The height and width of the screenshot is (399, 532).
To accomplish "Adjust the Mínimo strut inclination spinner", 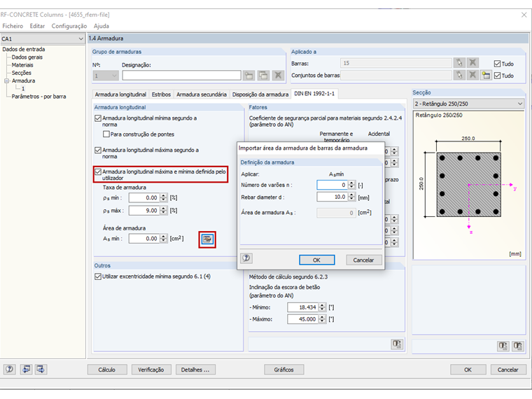I will 322,307.
